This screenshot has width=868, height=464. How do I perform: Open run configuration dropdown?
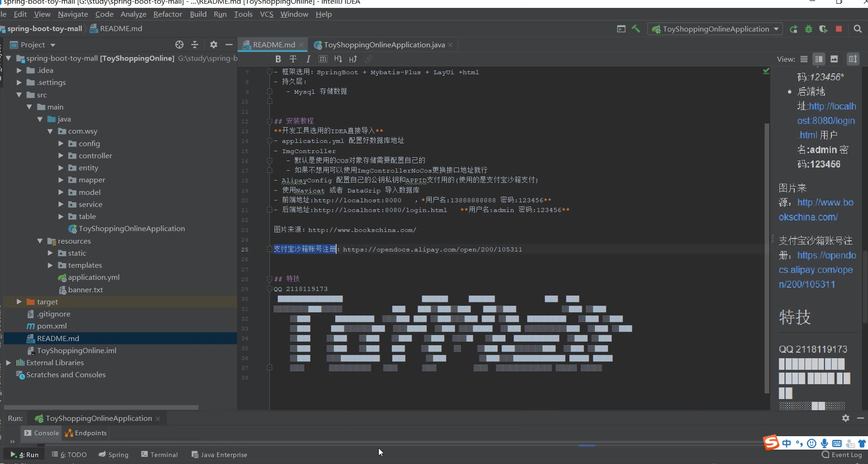click(715, 29)
